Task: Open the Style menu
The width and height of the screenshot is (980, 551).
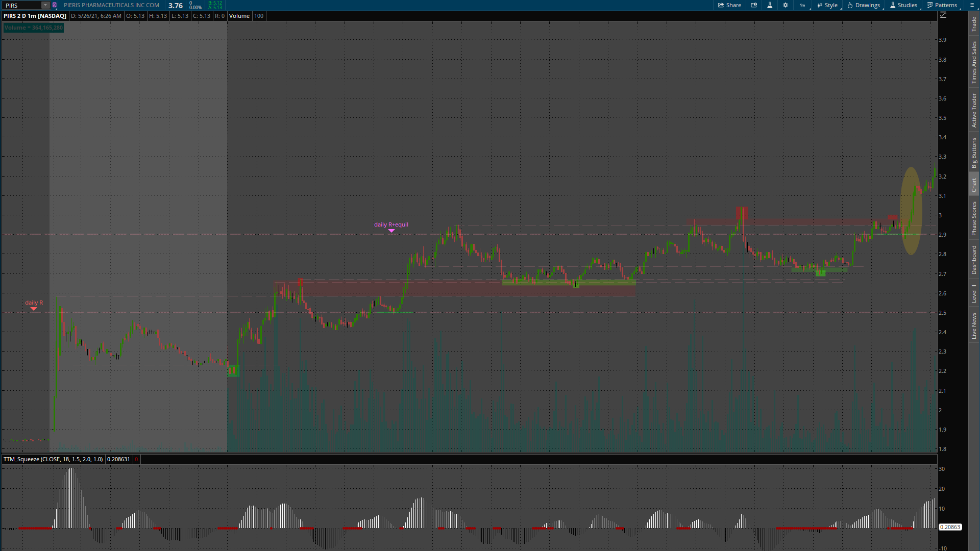Action: coord(827,5)
